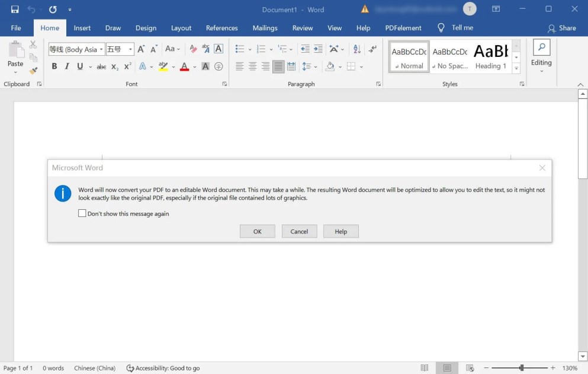Toggle center alignment
This screenshot has height=374, width=588.
point(252,66)
